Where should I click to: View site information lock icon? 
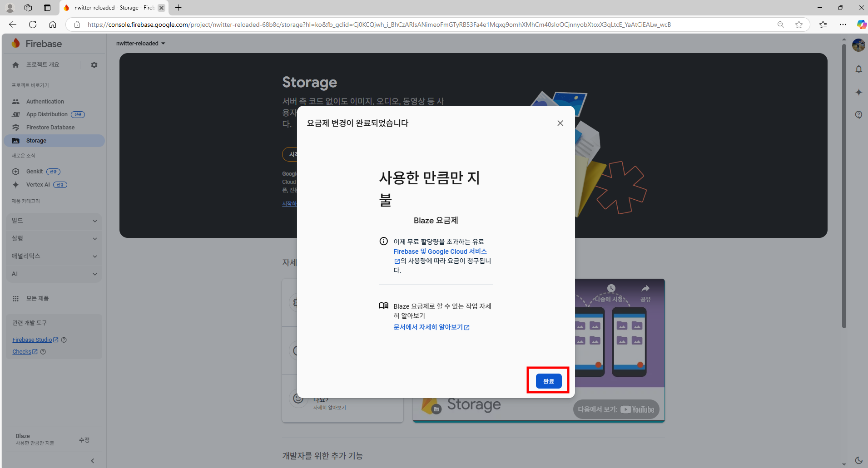point(77,25)
